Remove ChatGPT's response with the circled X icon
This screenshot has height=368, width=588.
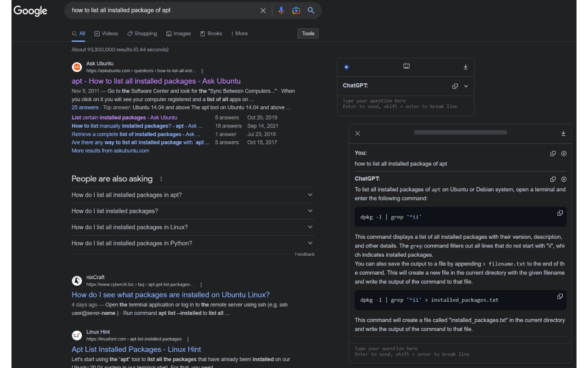(564, 179)
